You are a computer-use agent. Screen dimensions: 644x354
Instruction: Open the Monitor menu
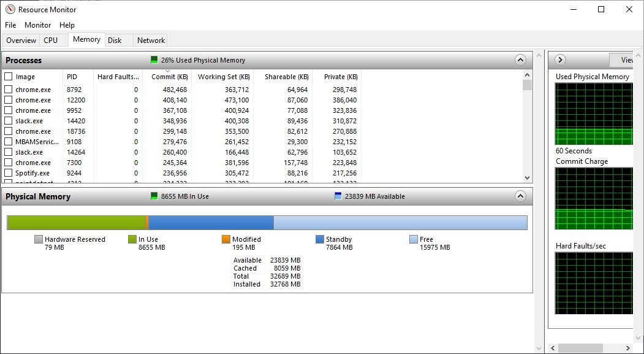[x=37, y=25]
